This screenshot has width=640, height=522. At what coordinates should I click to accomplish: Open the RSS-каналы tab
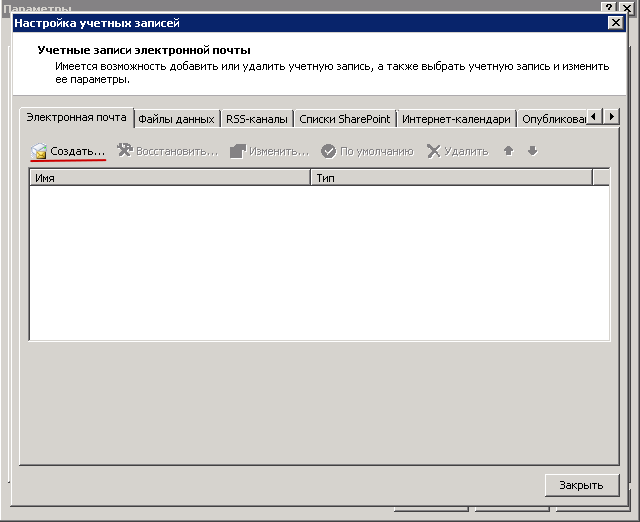click(257, 119)
